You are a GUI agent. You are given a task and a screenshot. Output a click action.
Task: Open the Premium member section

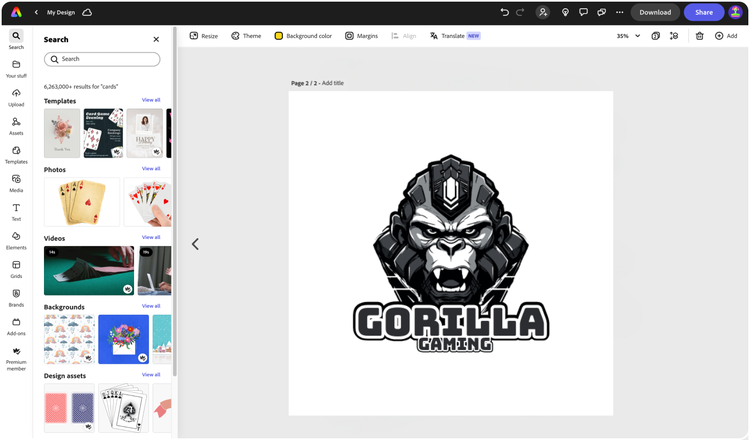pos(16,359)
